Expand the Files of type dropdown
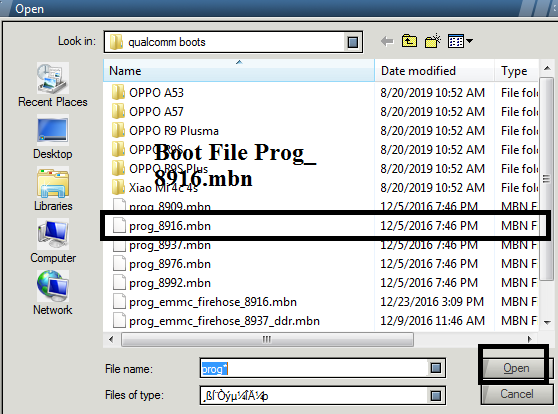558x414 pixels. [436, 395]
